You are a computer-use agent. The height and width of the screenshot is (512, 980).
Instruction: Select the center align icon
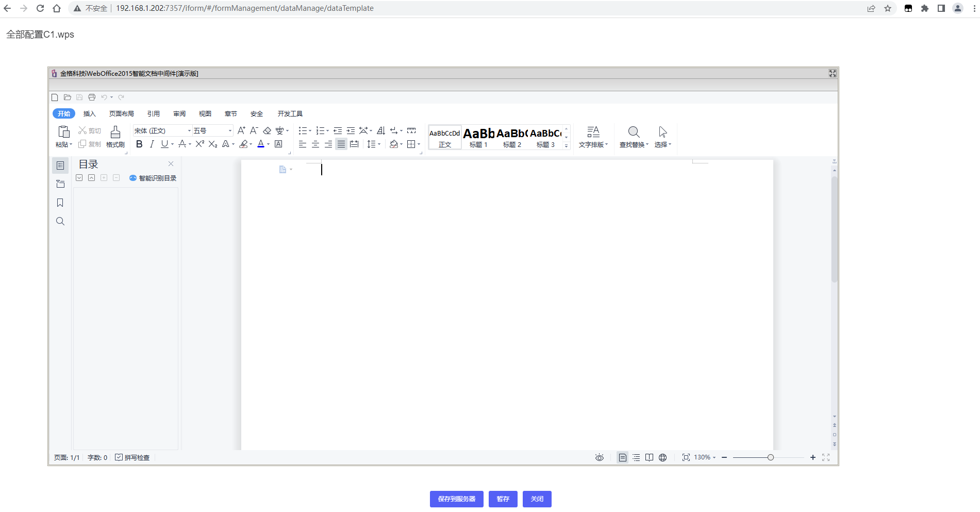(315, 144)
